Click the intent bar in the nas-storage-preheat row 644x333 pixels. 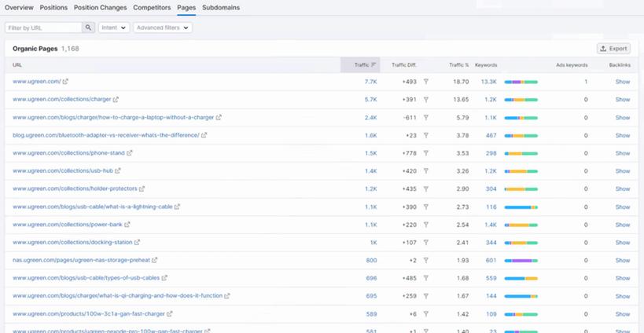(521, 261)
